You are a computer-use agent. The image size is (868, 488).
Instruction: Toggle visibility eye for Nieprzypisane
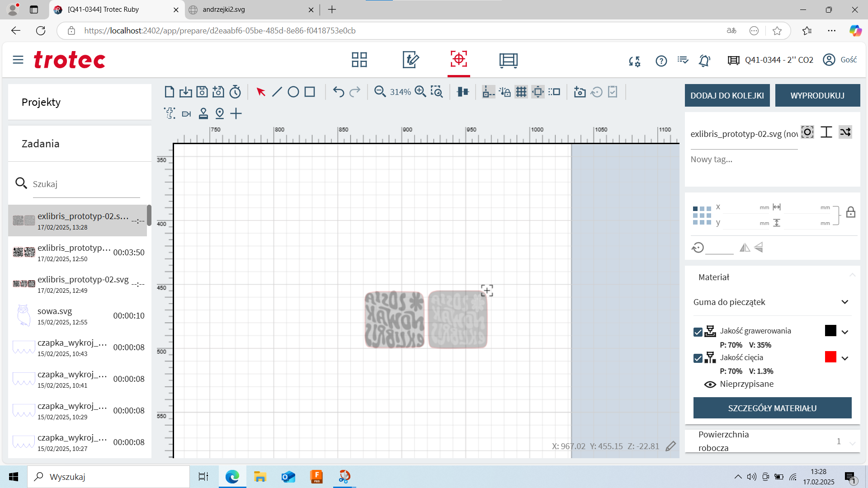[x=710, y=385]
